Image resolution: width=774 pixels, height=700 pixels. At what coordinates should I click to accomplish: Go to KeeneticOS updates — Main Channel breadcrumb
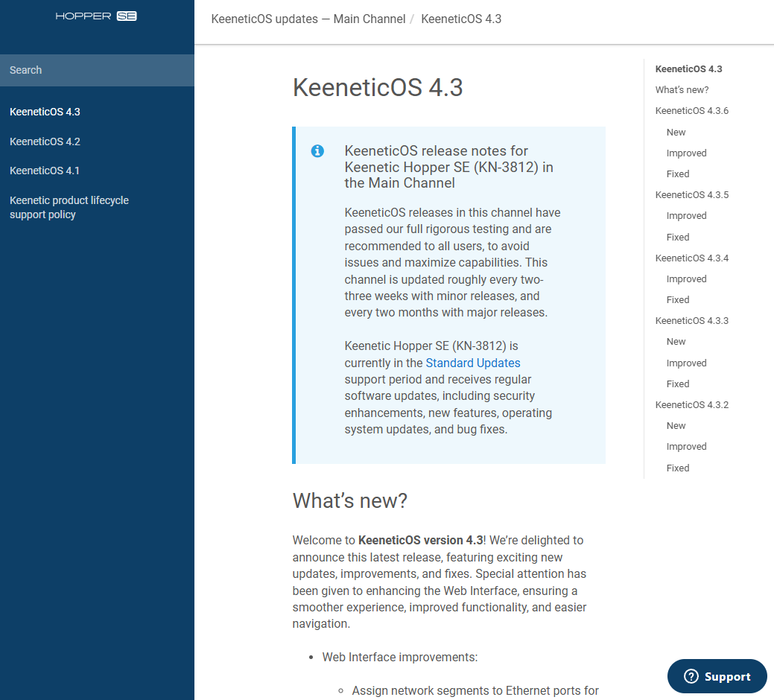[308, 19]
